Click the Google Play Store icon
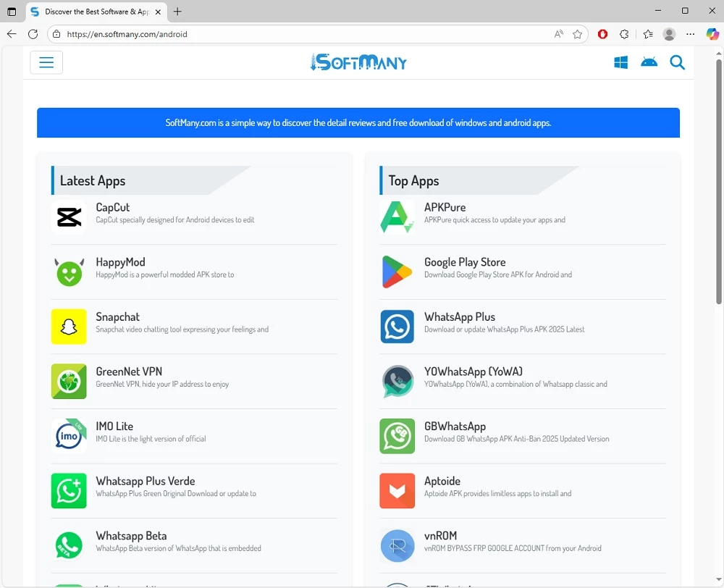Screen dimensions: 724x588 click(397, 272)
